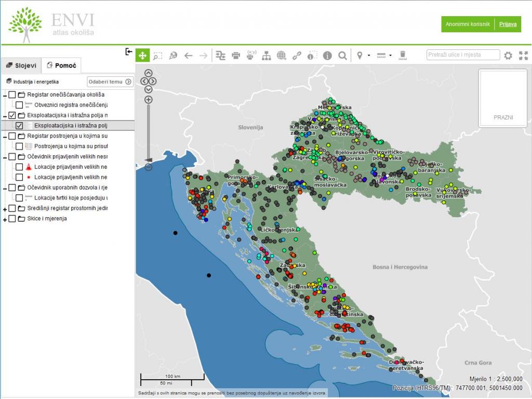The width and height of the screenshot is (532, 399).
Task: Expand Središnji registar prostornih jedinica
Action: pyautogui.click(x=5, y=209)
